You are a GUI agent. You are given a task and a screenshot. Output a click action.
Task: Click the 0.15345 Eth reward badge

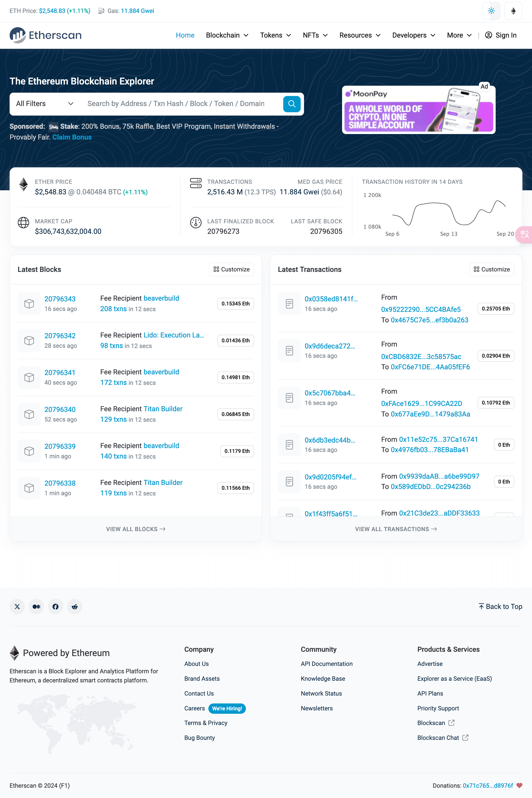[x=235, y=303]
